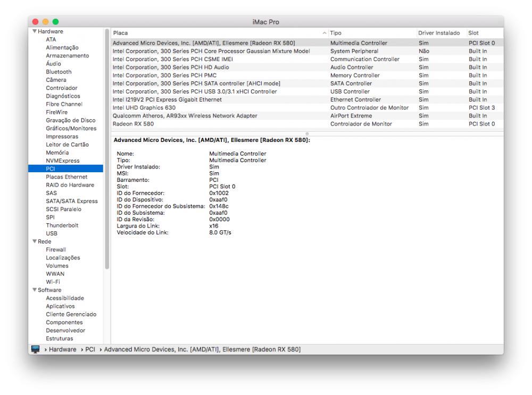Viewport: 532px width, 395px height.
Task: Sort by the Tipo column header
Action: pyautogui.click(x=372, y=33)
